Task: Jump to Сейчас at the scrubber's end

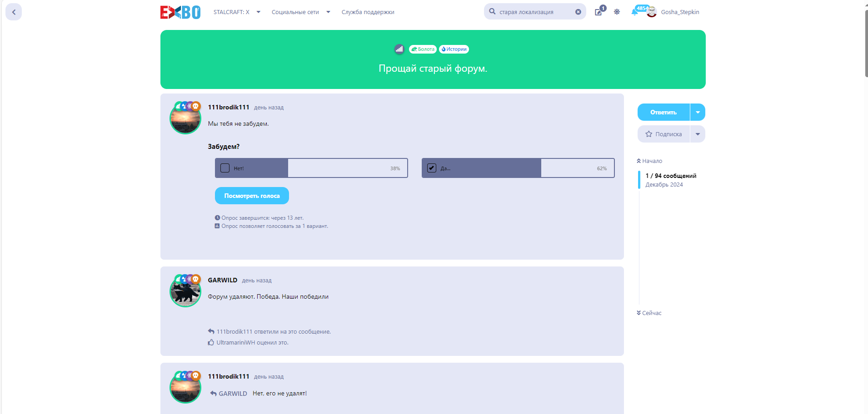Action: click(649, 313)
